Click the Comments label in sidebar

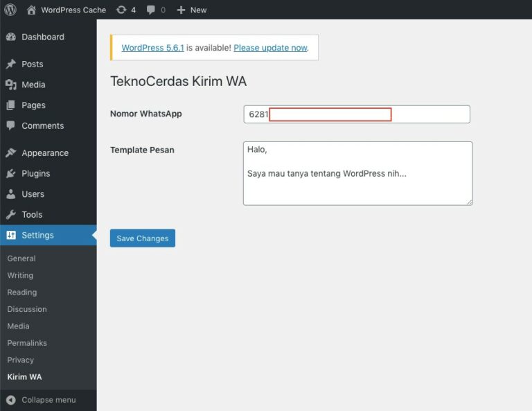pyautogui.click(x=43, y=126)
